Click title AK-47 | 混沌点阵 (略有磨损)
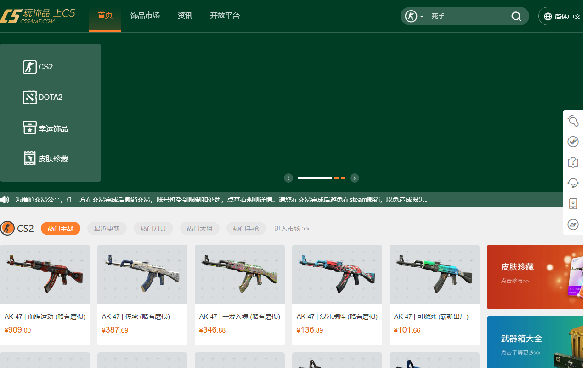 337,316
